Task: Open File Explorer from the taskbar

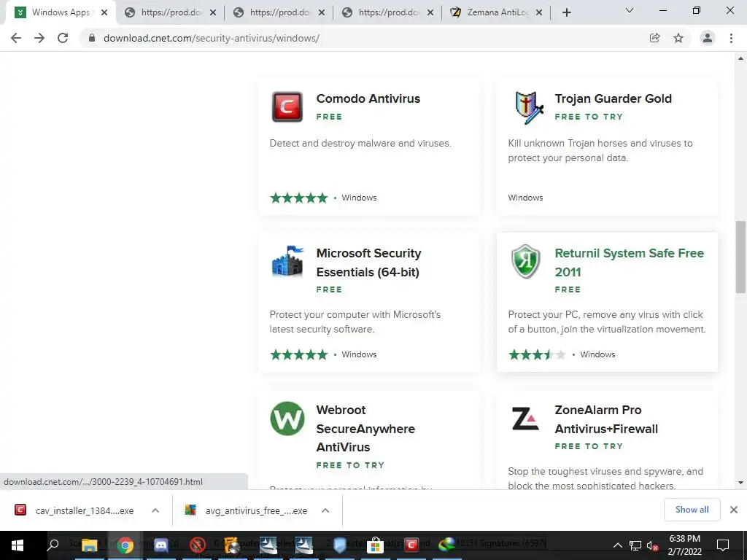Action: [89, 545]
